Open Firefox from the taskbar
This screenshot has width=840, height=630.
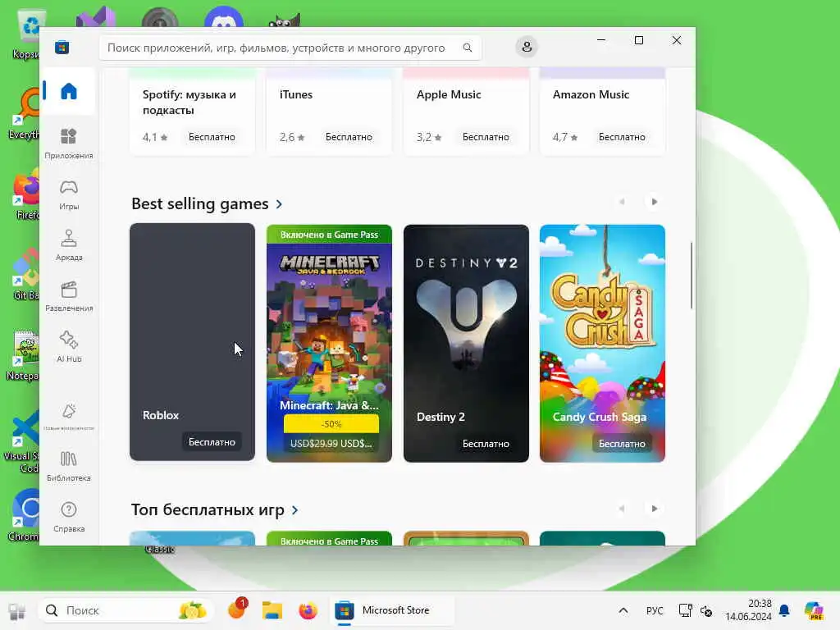(x=308, y=610)
